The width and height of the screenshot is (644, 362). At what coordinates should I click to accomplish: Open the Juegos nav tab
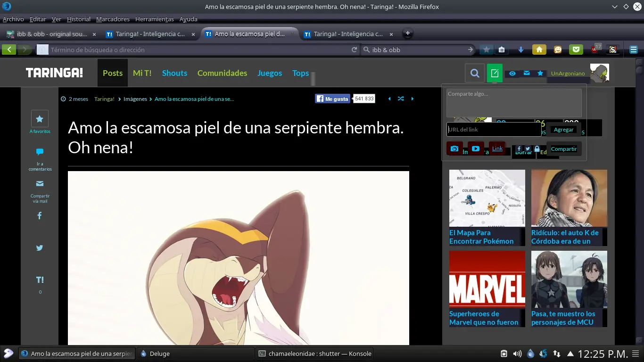[270, 73]
